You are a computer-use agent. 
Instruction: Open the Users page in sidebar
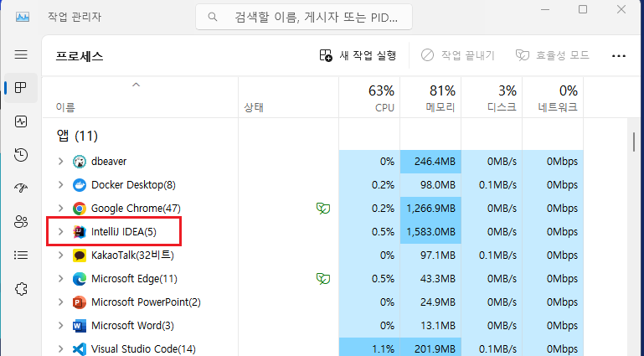[x=21, y=222]
